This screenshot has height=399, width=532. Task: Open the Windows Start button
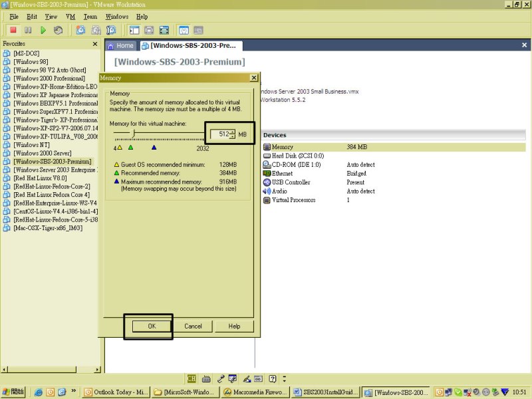(13, 392)
